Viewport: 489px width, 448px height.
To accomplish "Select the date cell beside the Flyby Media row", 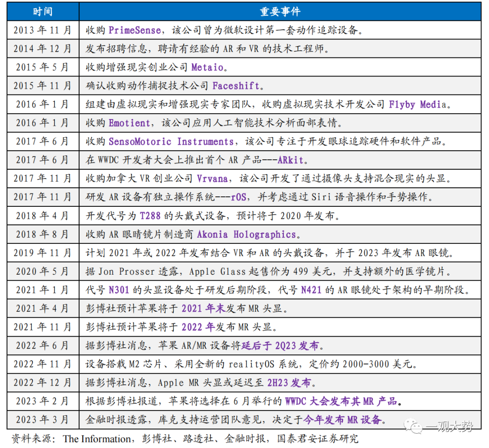I will [43, 104].
